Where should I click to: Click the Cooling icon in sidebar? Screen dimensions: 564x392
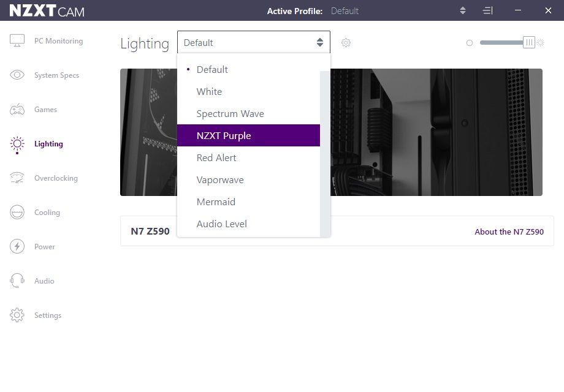[17, 212]
